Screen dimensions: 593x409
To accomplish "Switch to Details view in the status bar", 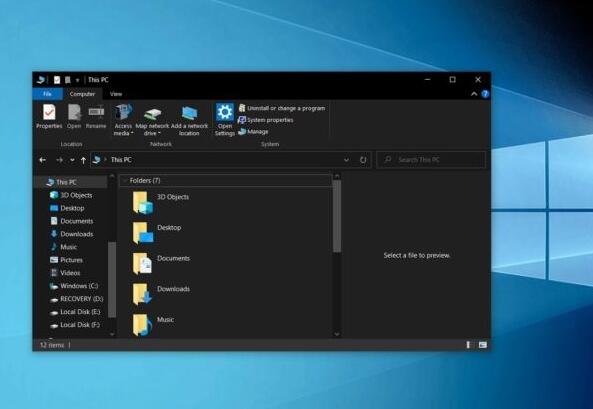I will [x=468, y=345].
